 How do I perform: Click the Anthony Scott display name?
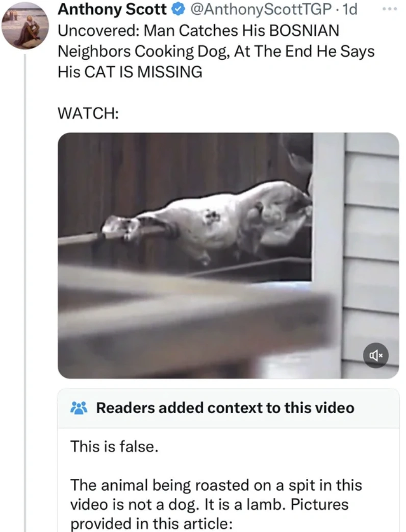tap(112, 10)
